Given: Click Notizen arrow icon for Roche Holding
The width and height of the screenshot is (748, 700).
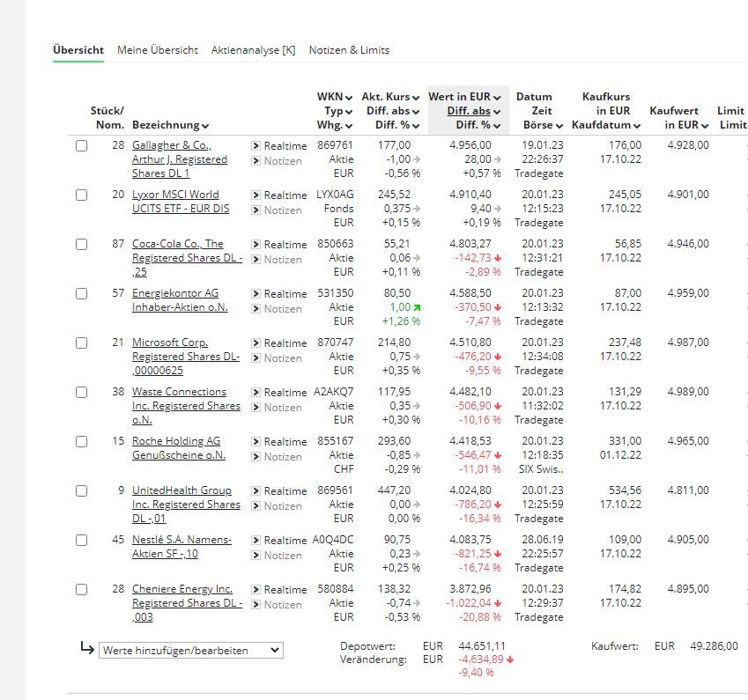Looking at the screenshot, I should coord(256,457).
